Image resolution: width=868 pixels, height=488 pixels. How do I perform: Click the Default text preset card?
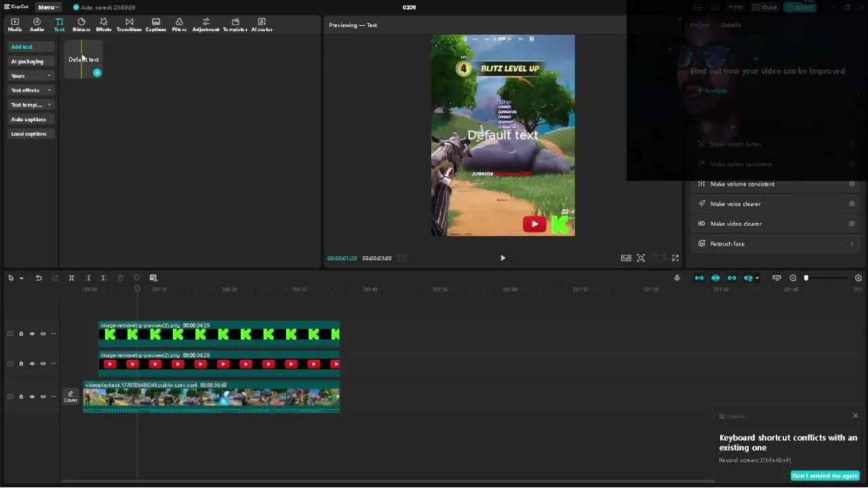point(83,59)
